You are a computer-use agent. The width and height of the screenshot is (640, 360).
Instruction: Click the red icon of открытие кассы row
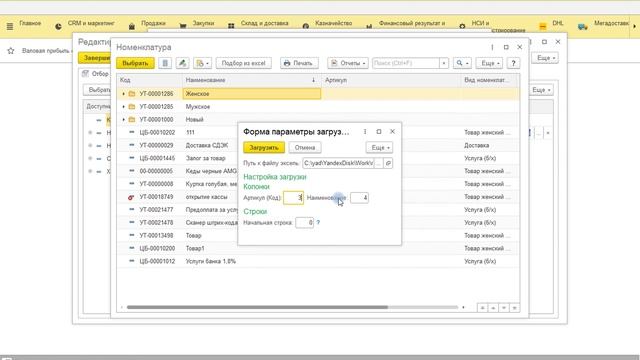131,197
